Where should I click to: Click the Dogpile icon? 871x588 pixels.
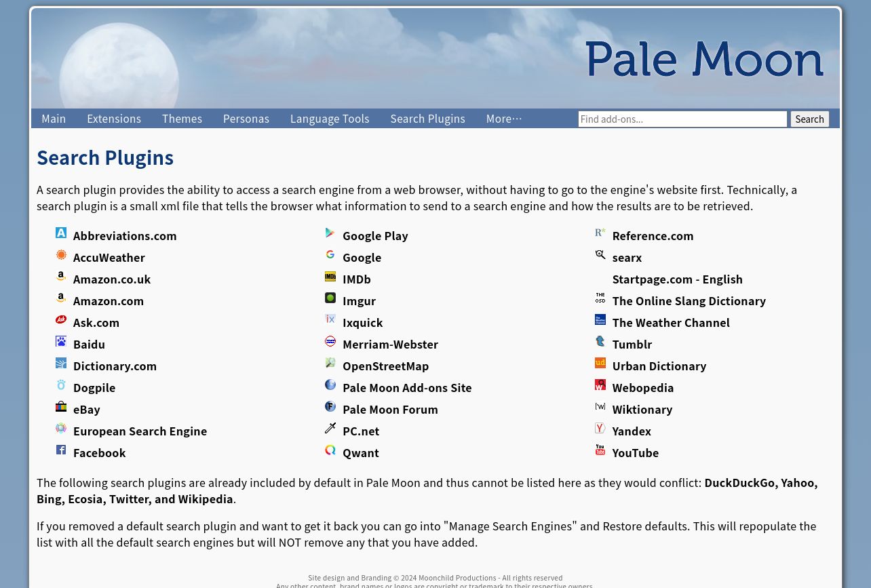61,385
